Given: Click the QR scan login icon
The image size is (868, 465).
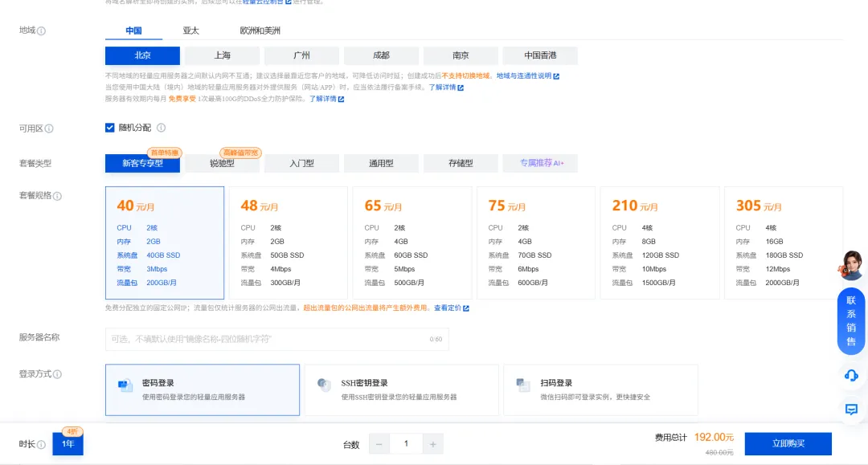Looking at the screenshot, I should pyautogui.click(x=523, y=385).
